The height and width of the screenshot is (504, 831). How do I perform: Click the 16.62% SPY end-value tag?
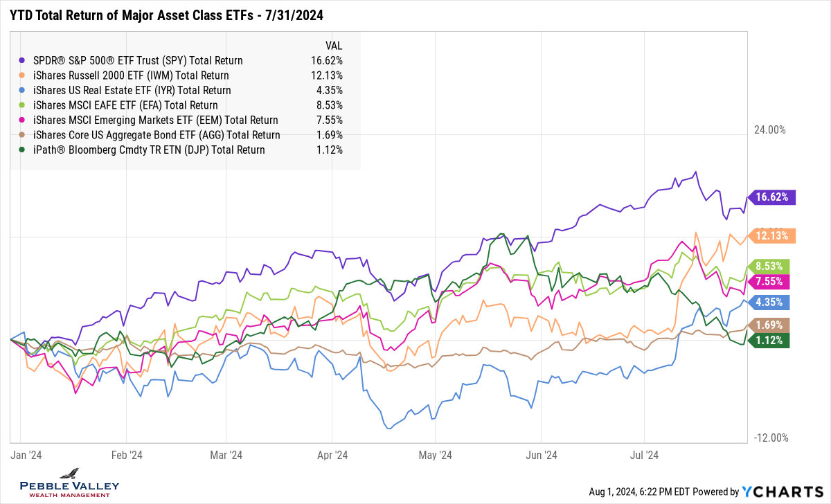[x=773, y=197]
